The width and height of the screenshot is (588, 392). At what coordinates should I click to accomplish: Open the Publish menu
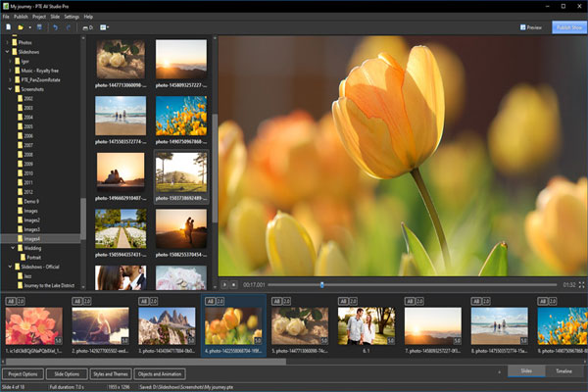tap(21, 17)
